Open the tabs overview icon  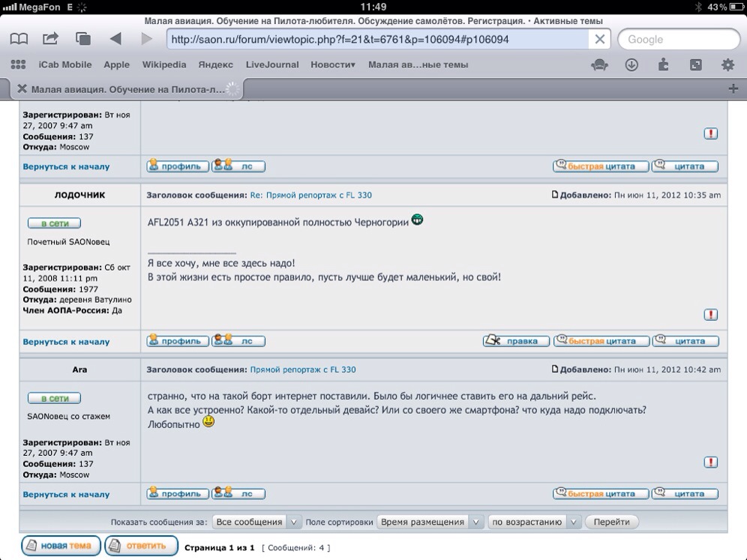tap(82, 39)
